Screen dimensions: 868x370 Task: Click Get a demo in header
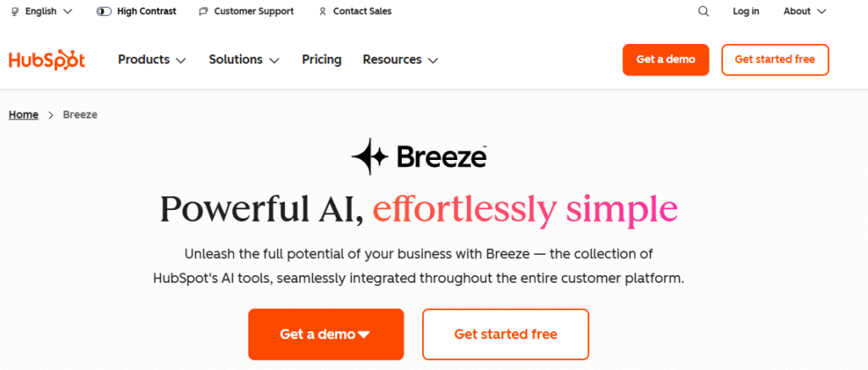point(665,60)
